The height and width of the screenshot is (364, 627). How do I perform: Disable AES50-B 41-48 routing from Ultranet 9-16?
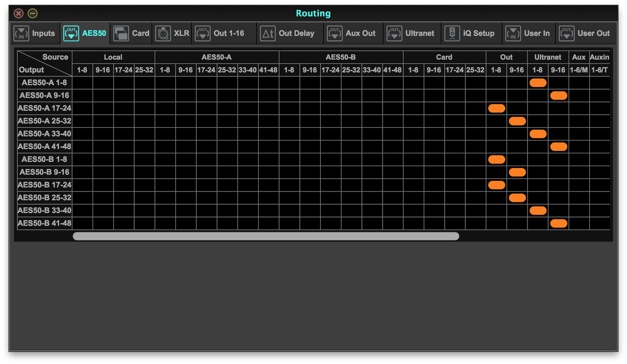click(x=558, y=223)
